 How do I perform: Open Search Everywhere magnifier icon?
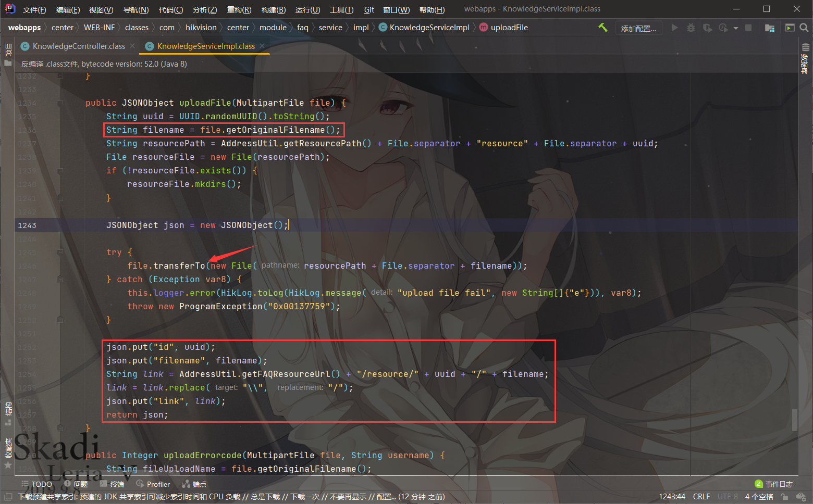[x=804, y=28]
